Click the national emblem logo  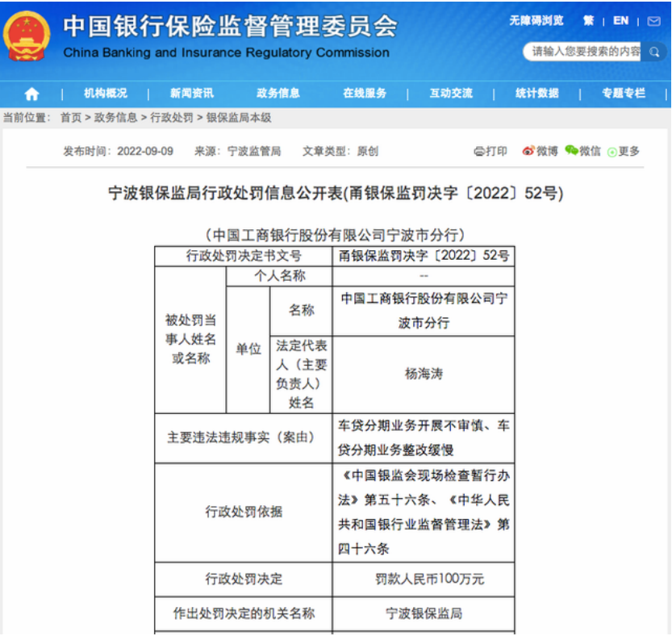click(x=27, y=36)
